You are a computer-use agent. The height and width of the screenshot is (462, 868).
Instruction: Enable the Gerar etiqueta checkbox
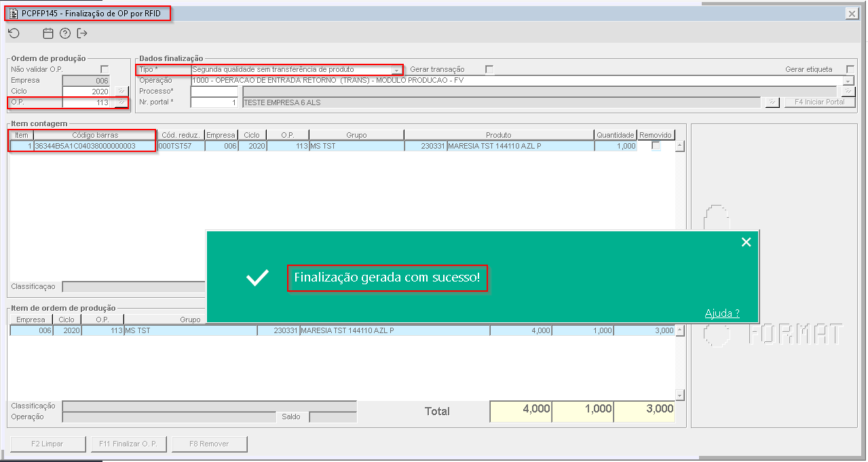point(850,69)
